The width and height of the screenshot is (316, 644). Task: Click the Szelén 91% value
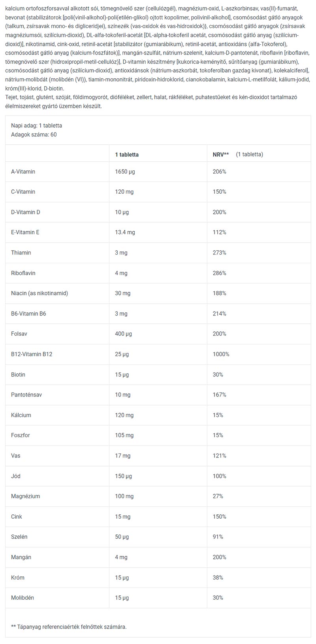click(x=218, y=537)
